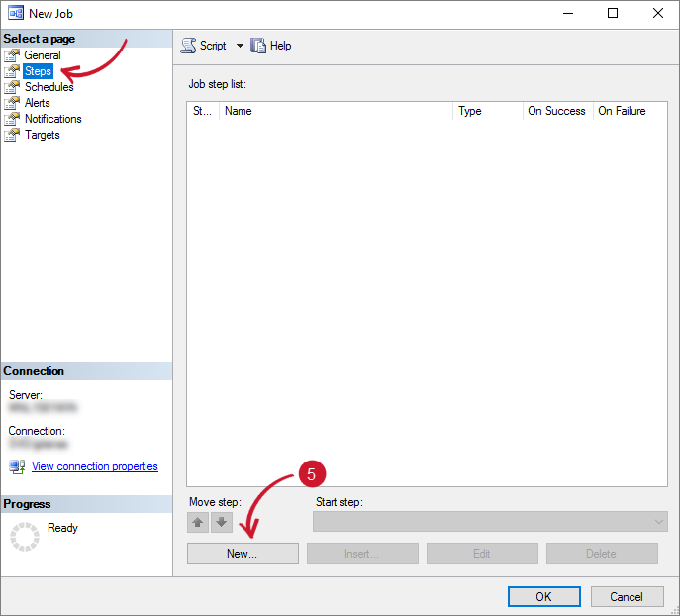Viewport: 680px width, 616px height.
Task: Click the Notifications page icon
Action: coord(12,119)
